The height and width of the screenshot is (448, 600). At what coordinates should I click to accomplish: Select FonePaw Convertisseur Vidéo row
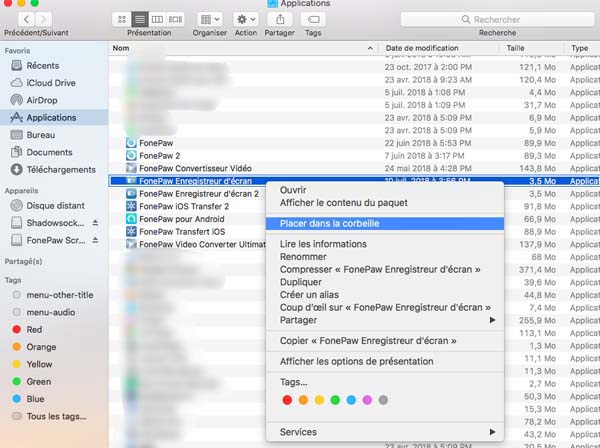(x=354, y=168)
